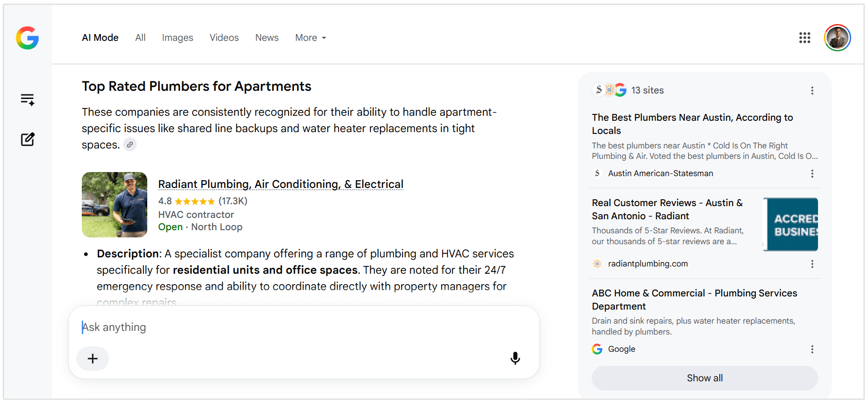Click the radiantplumbing.com source name

click(x=648, y=264)
